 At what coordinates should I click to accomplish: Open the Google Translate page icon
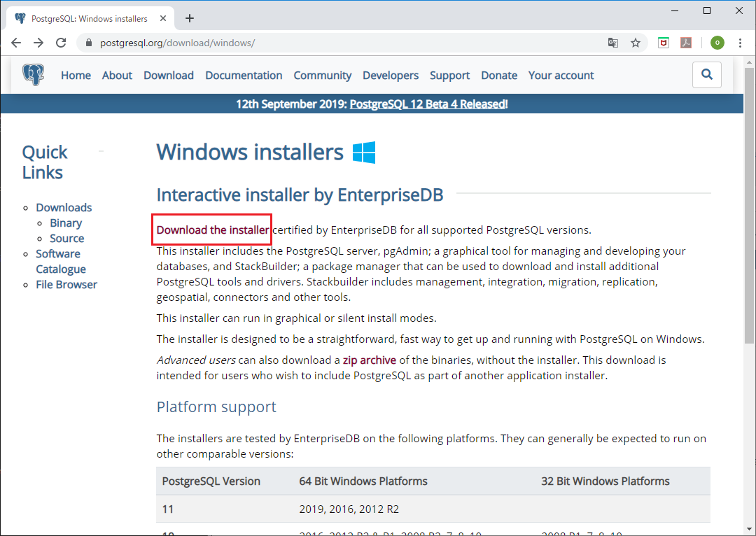[x=612, y=43]
